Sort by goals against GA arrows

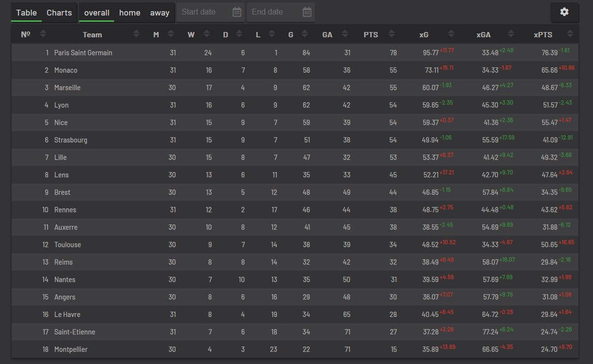[x=345, y=34]
